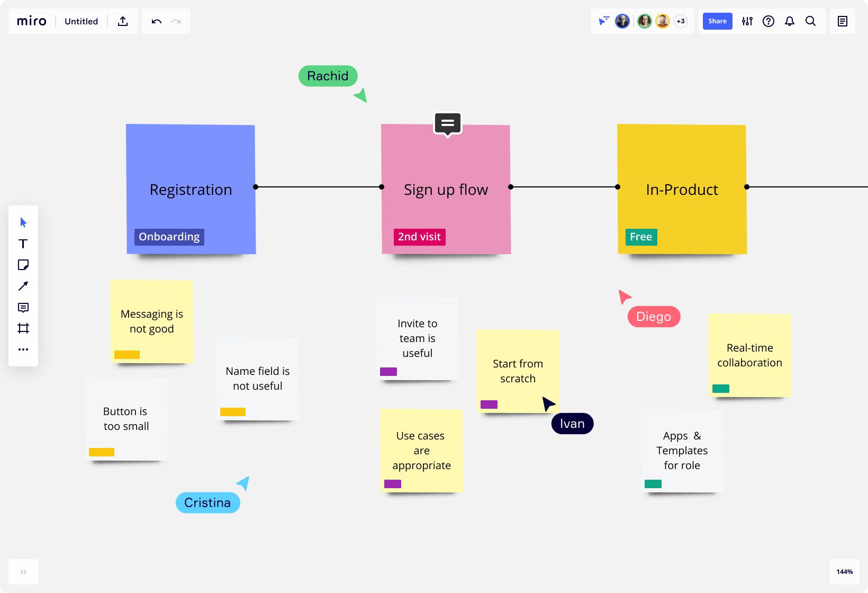Toggle collaborator cursors visibility icon
Viewport: 868px width, 593px height.
click(604, 21)
